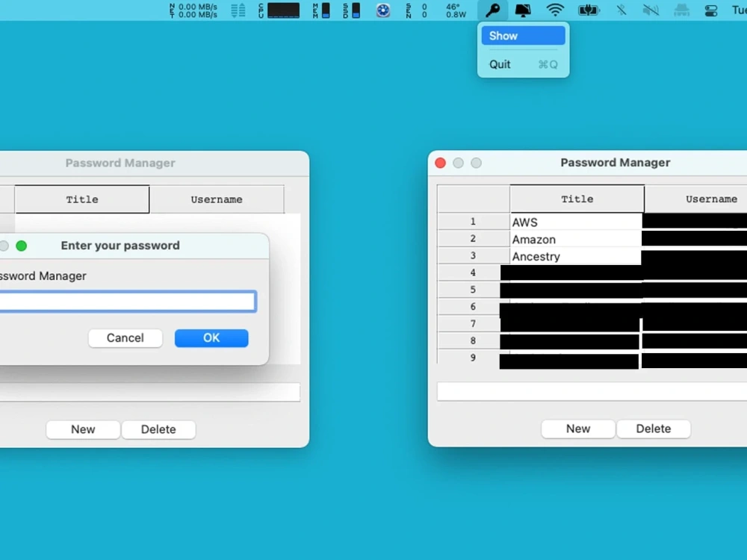Click Username column header in left window
This screenshot has width=747, height=560.
(x=217, y=199)
